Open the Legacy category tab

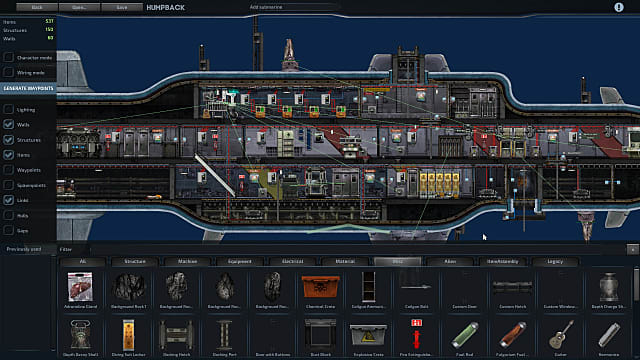[x=555, y=261]
